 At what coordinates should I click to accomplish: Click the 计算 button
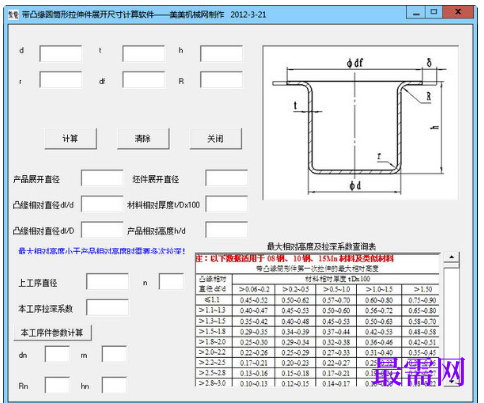click(71, 139)
